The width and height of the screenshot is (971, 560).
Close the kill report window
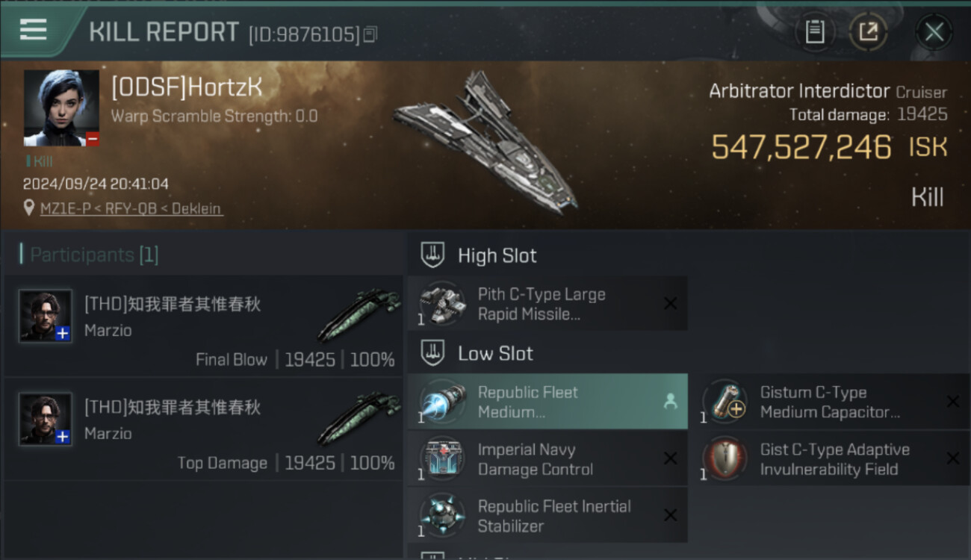click(x=934, y=32)
